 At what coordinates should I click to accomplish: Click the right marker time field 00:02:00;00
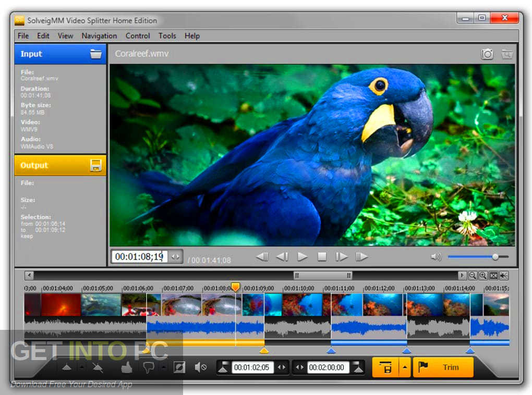328,367
